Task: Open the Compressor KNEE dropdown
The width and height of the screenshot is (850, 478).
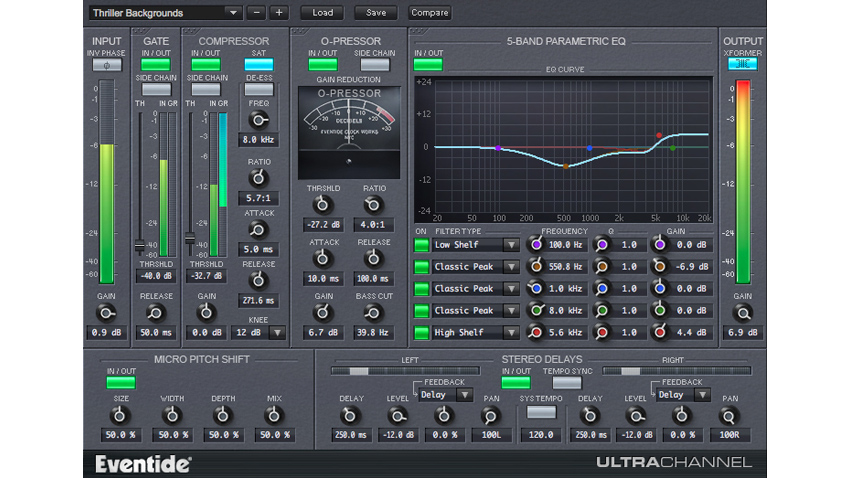Action: pyautogui.click(x=259, y=332)
